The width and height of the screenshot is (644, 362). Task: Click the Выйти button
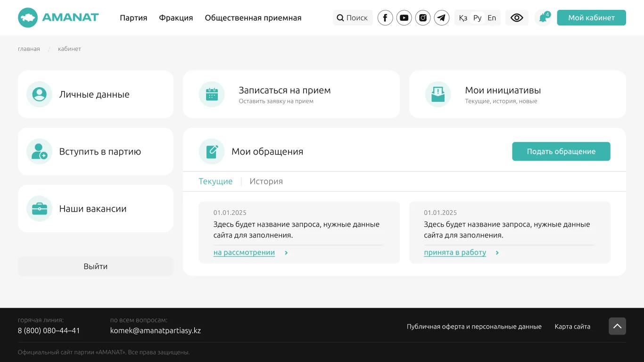pos(96,266)
